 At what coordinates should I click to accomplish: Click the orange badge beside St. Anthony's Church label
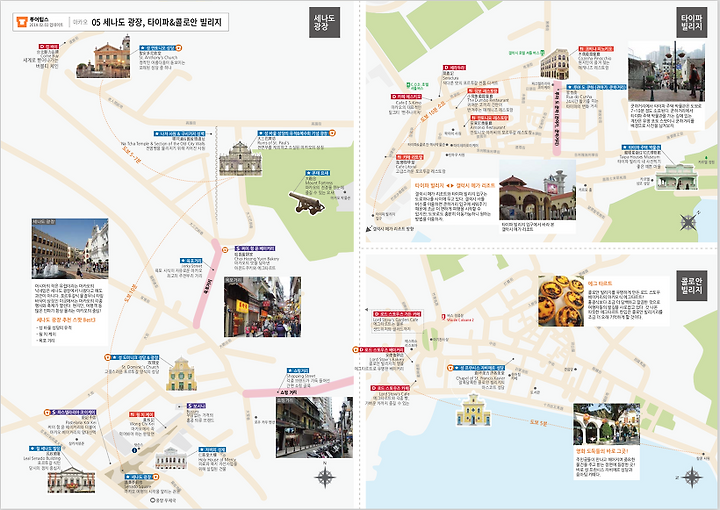tap(179, 48)
